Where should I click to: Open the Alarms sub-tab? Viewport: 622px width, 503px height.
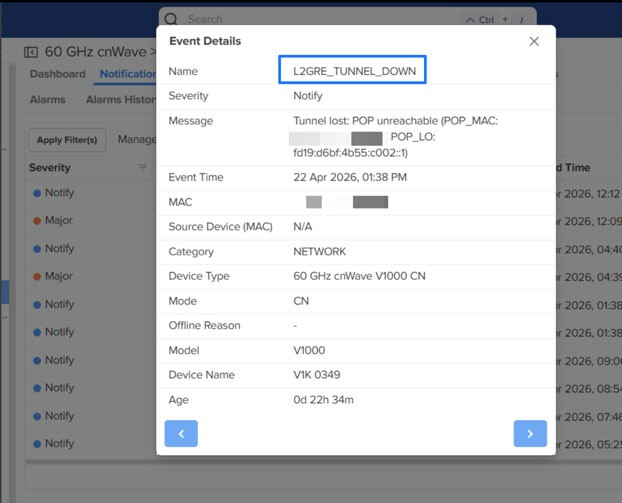point(47,99)
